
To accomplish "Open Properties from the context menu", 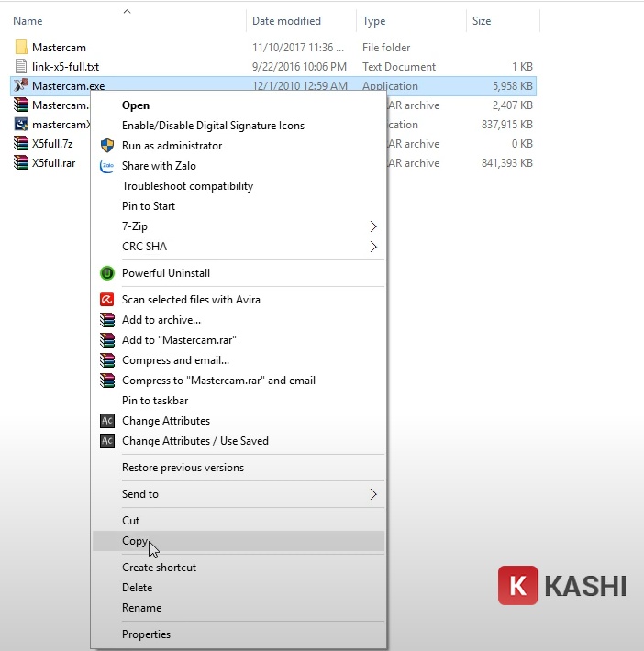I will pyautogui.click(x=146, y=634).
